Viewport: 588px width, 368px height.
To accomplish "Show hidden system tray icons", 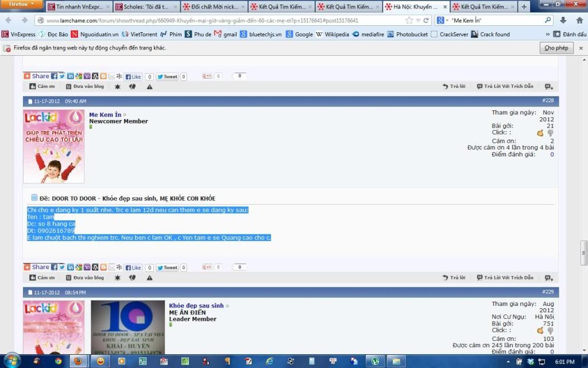I will tap(508, 362).
